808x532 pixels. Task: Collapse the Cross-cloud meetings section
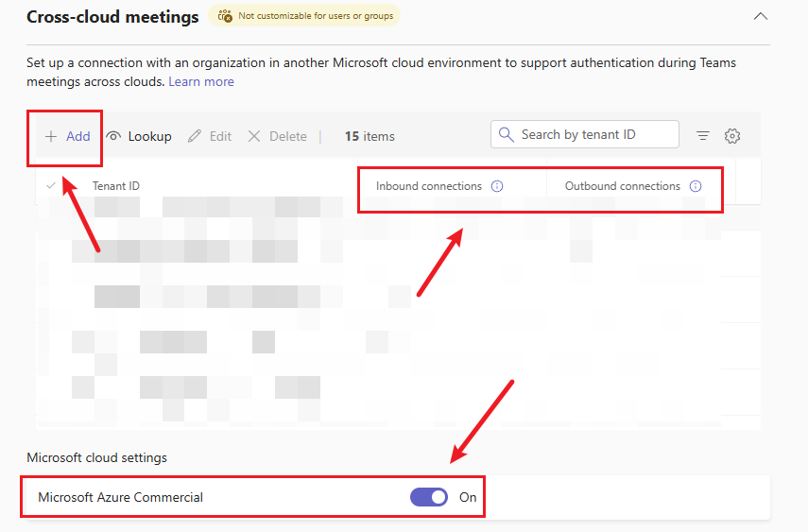click(x=760, y=16)
